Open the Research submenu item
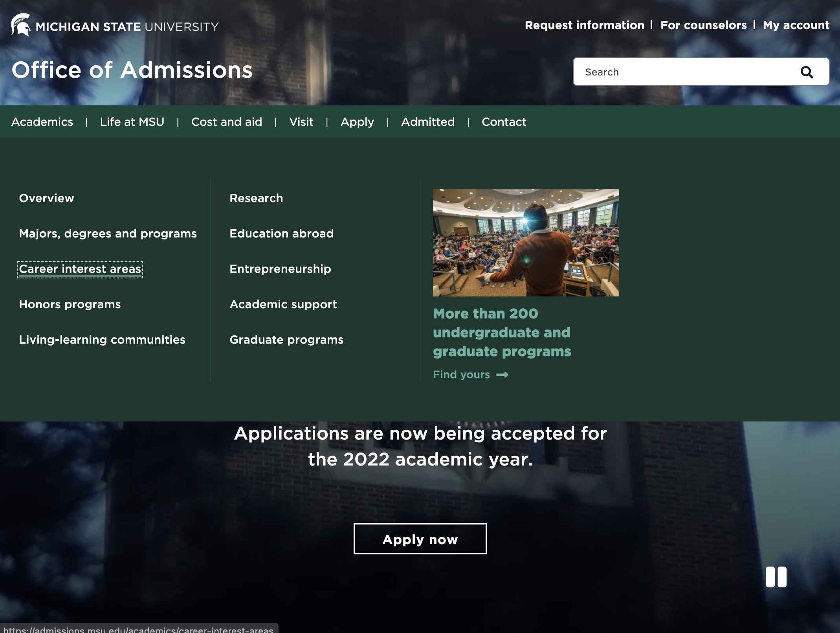Screen dimensions: 840x633 click(256, 198)
